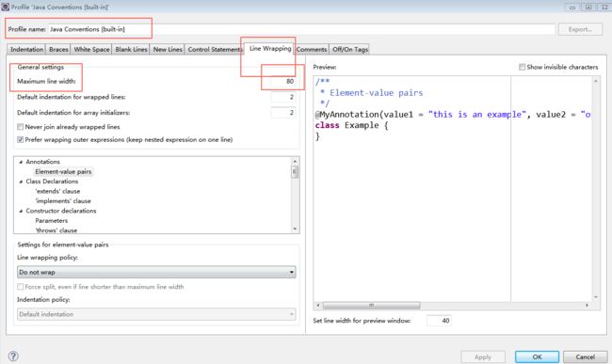612x364 pixels.
Task: Select the Line Wrapping tab
Action: click(x=270, y=48)
